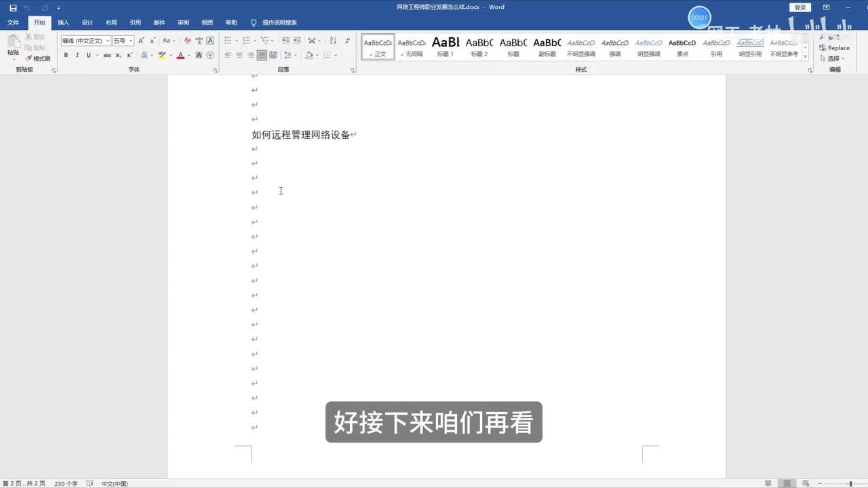Click the 登录 sign-in button
The width and height of the screenshot is (868, 488).
coord(800,7)
